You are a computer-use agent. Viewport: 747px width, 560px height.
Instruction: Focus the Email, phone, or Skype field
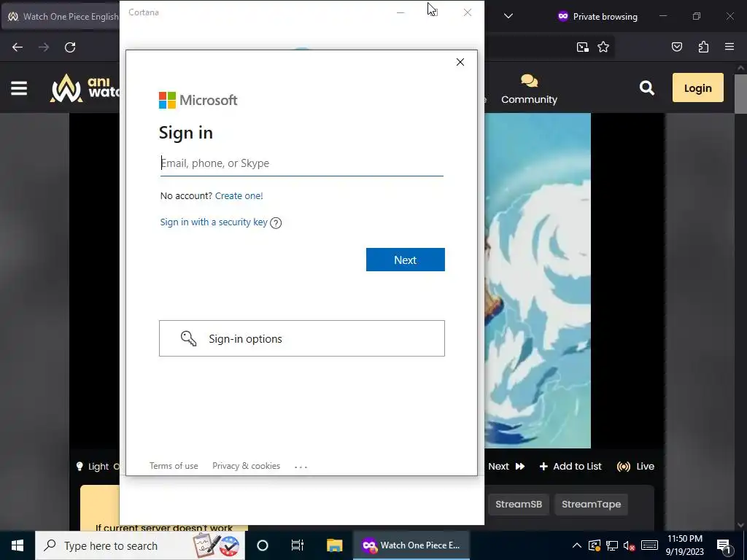(x=301, y=163)
